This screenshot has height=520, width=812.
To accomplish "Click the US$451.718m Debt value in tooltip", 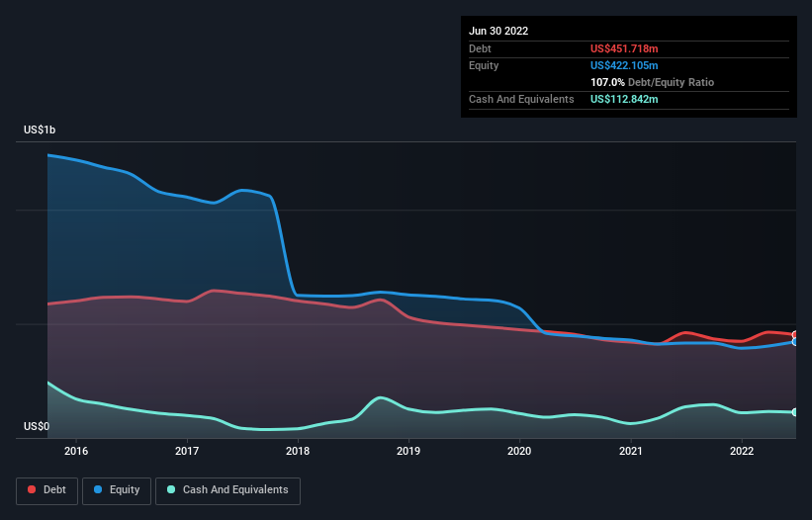I will 624,48.
